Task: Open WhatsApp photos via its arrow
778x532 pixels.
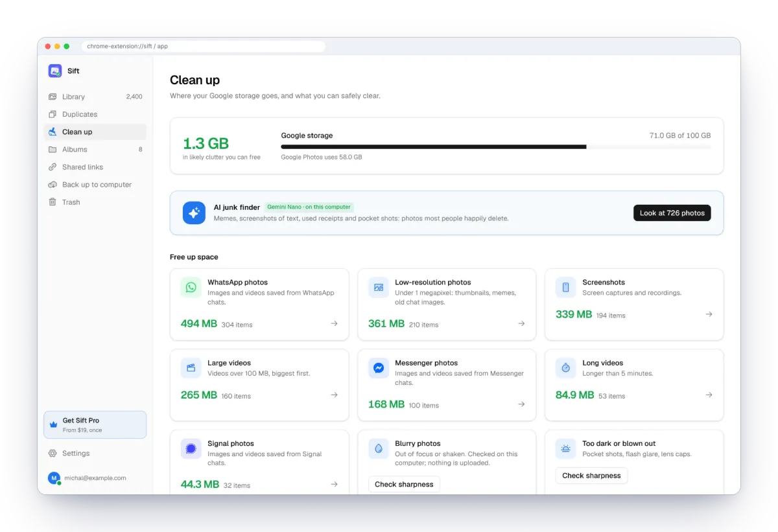Action: tap(335, 323)
